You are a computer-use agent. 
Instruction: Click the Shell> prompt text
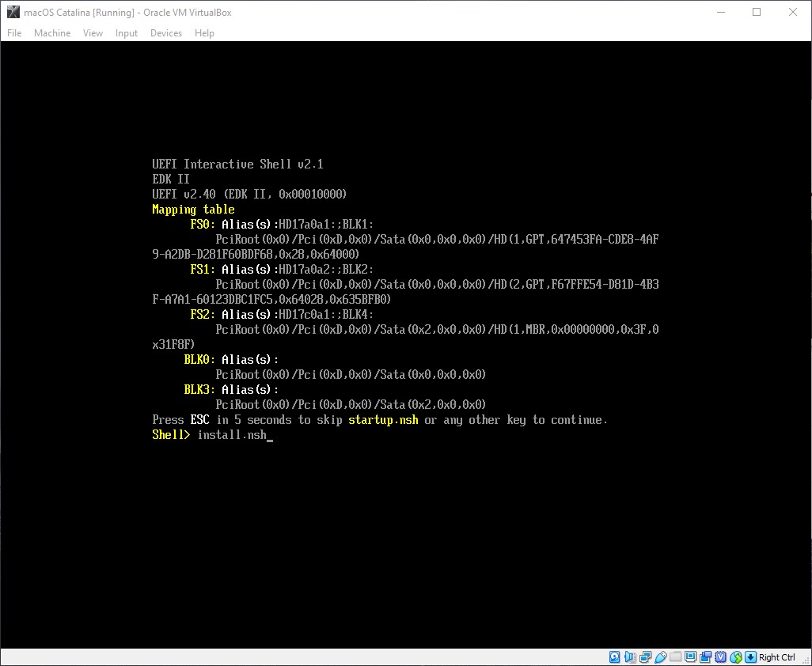coord(172,435)
